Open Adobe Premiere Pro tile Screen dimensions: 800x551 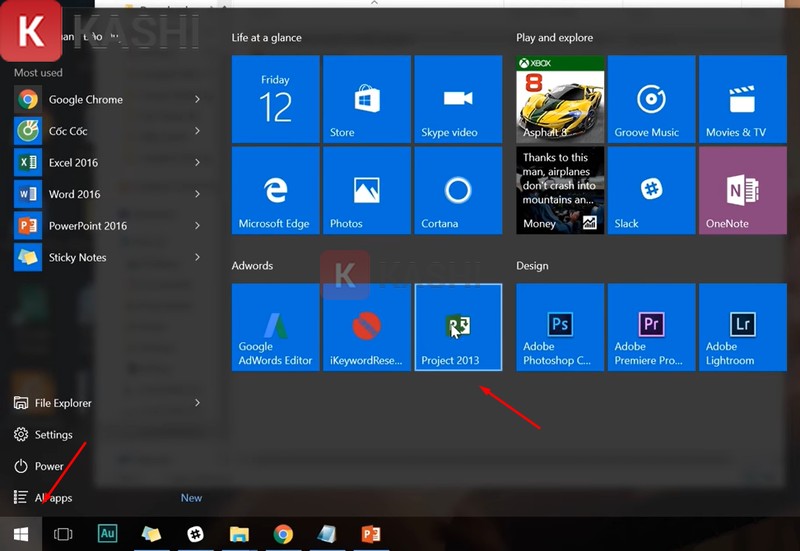(652, 328)
